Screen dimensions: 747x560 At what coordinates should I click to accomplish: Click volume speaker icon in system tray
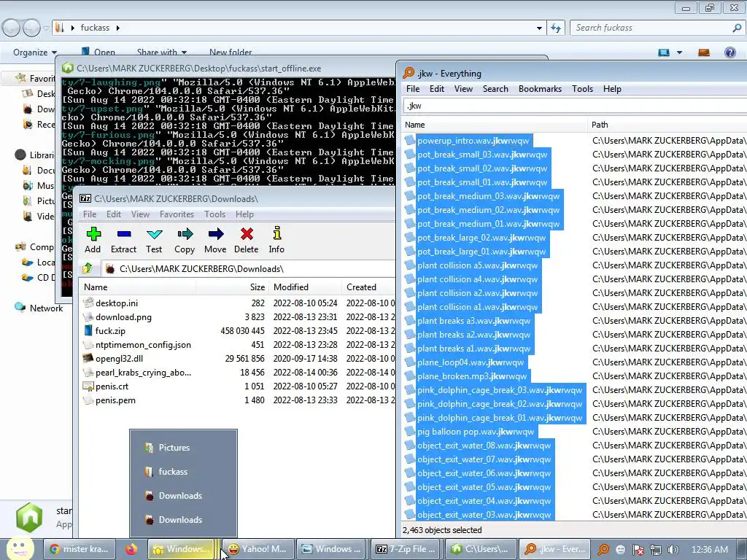click(673, 550)
